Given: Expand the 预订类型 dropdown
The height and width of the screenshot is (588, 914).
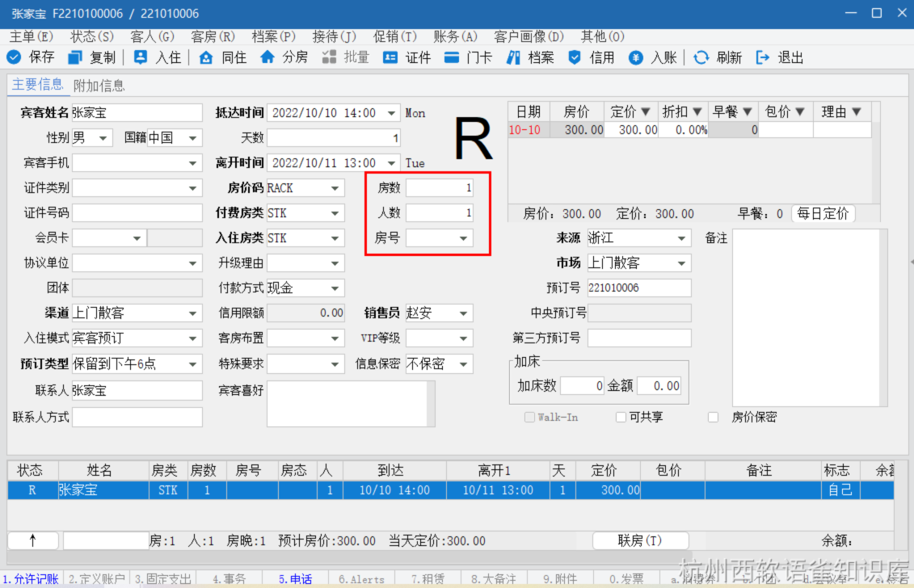Looking at the screenshot, I should pos(192,364).
